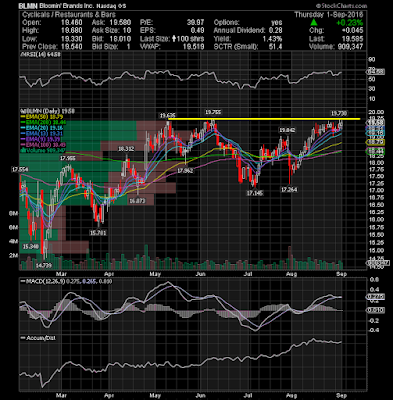Click the 14.739 low price label
393x400 pixels.
(44, 266)
